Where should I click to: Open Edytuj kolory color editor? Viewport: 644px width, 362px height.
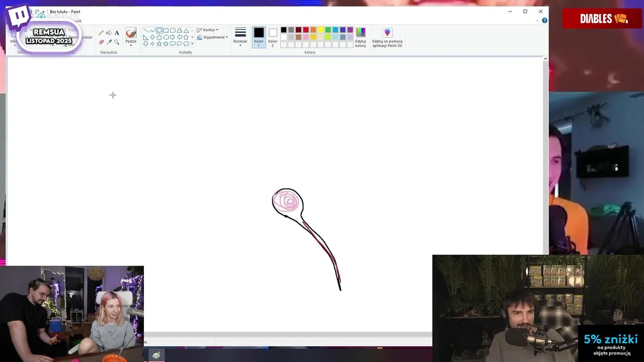(x=361, y=37)
